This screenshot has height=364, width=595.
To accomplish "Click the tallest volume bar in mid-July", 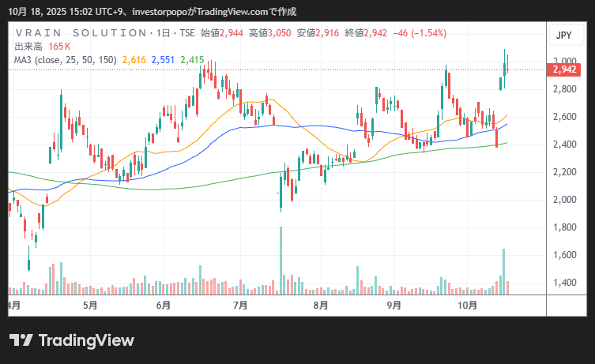I will [281, 261].
